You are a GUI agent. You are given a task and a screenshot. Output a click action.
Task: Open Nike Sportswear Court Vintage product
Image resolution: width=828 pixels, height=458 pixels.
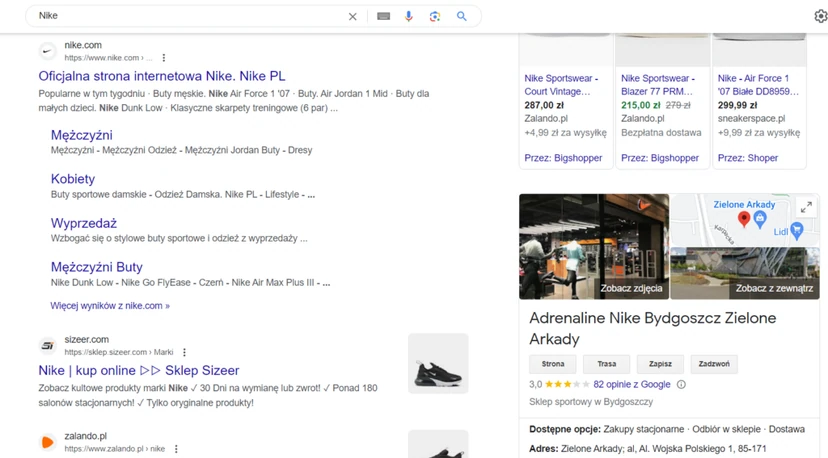(561, 85)
